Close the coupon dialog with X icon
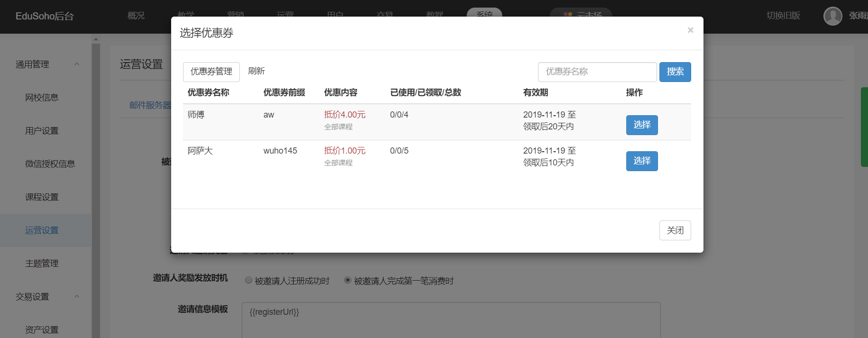Image resolution: width=868 pixels, height=338 pixels. (690, 30)
